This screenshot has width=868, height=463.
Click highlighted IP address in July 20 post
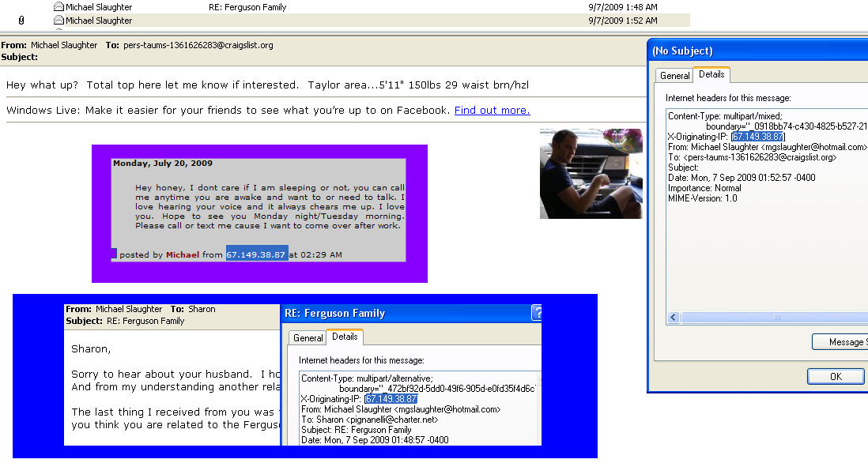tap(257, 254)
